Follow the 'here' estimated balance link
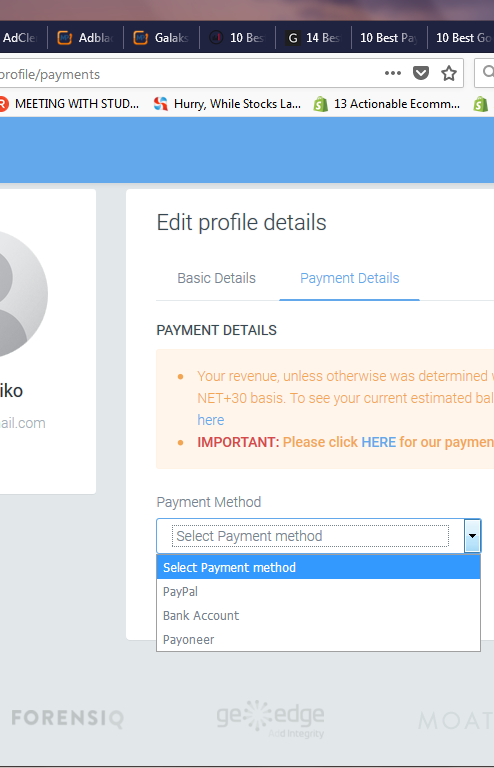 point(211,420)
